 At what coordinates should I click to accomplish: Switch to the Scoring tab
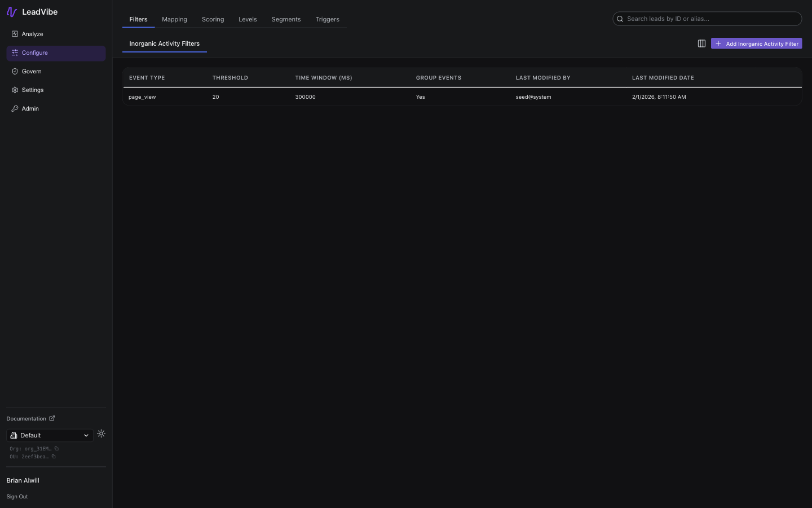pyautogui.click(x=213, y=19)
